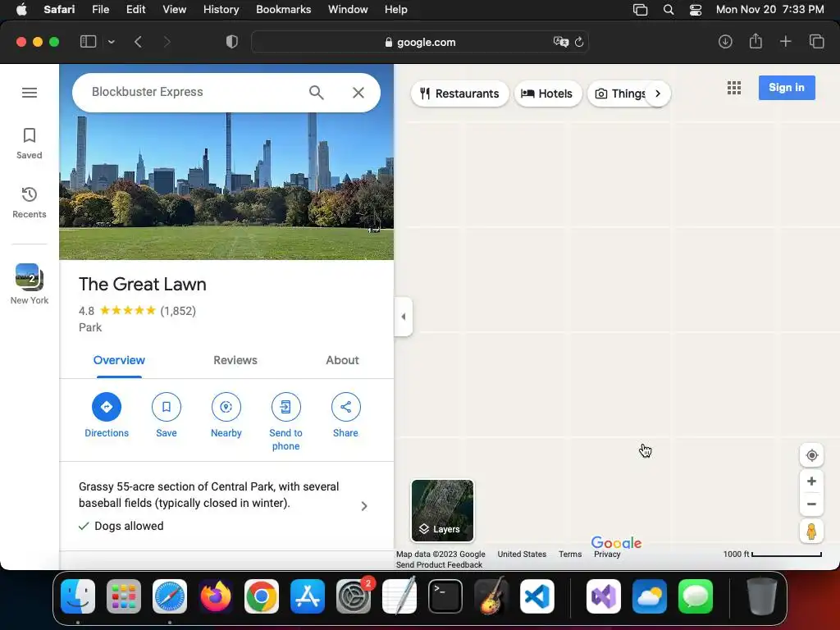840x630 pixels.
Task: Switch to the Reviews tab
Action: (235, 361)
